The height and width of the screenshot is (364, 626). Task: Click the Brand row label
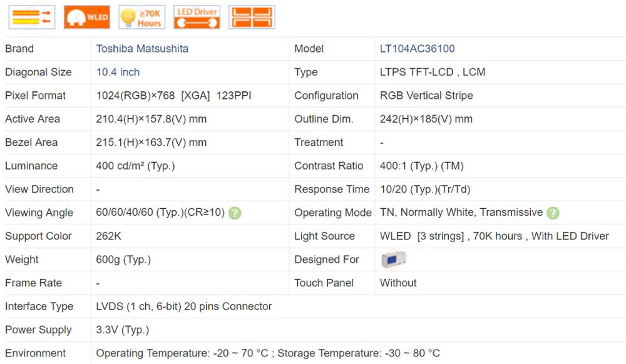[19, 49]
